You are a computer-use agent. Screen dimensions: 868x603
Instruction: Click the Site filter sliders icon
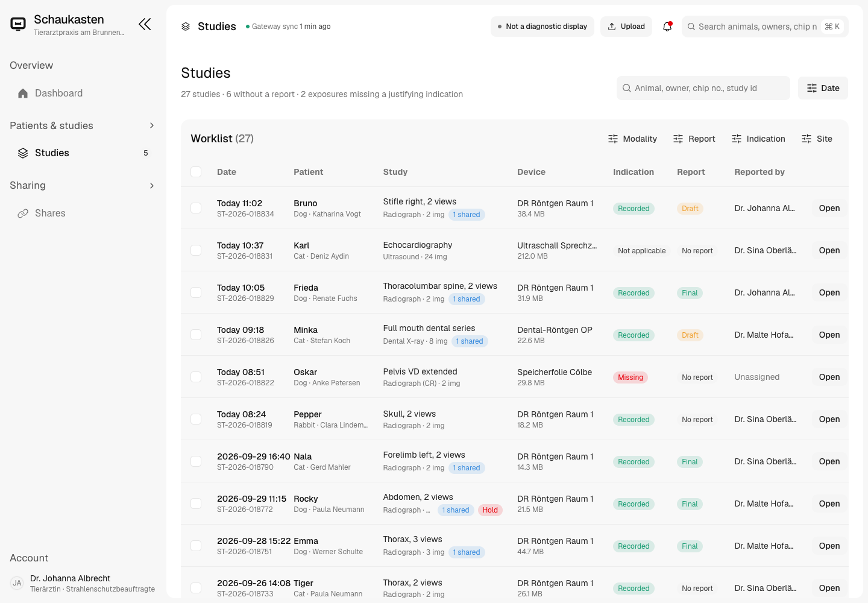click(x=807, y=139)
